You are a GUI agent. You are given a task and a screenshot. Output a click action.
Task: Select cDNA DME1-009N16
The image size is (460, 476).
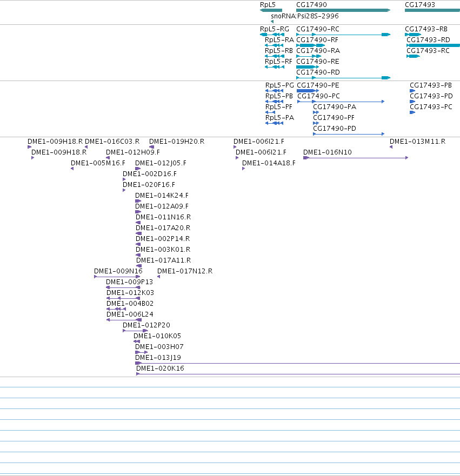[x=117, y=277]
